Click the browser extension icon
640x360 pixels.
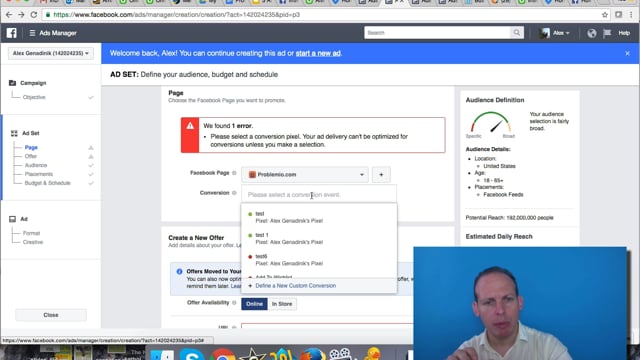pos(619,15)
